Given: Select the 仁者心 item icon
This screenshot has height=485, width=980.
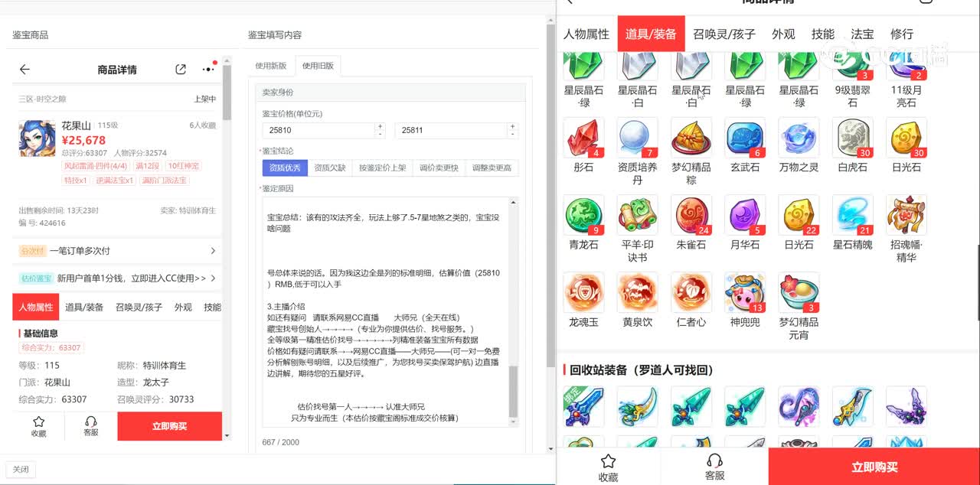Looking at the screenshot, I should pos(691,292).
